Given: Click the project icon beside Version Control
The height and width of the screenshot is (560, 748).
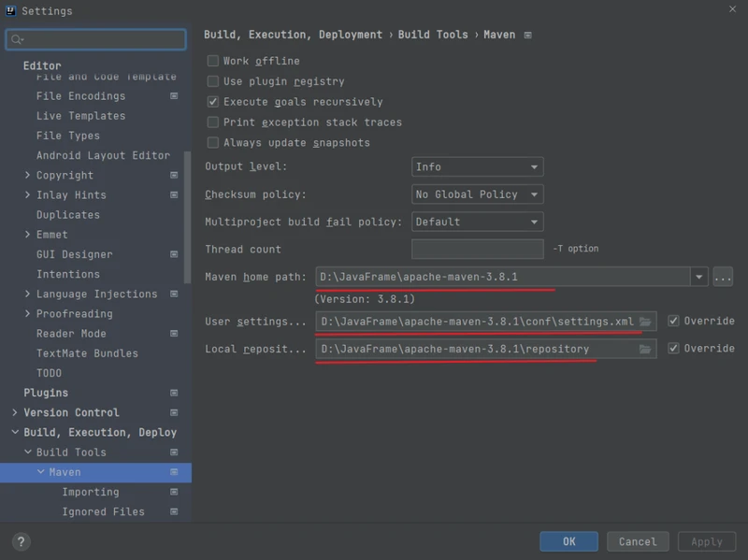Looking at the screenshot, I should 174,412.
